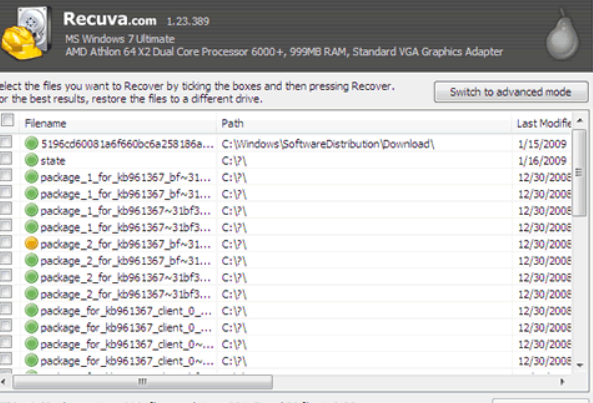Sort the list by the Path column header
Screen dimensions: 593x403
(x=364, y=123)
